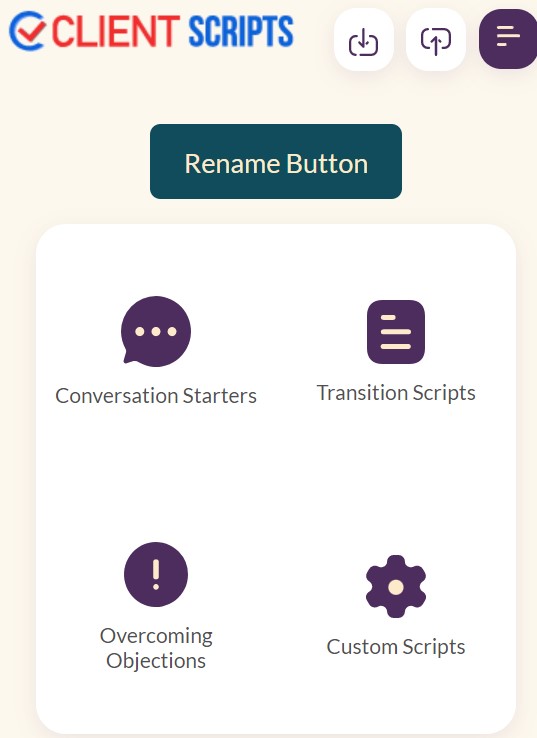Click the cloud upload icon in the header
Image resolution: width=537 pixels, height=738 pixels.
435,40
